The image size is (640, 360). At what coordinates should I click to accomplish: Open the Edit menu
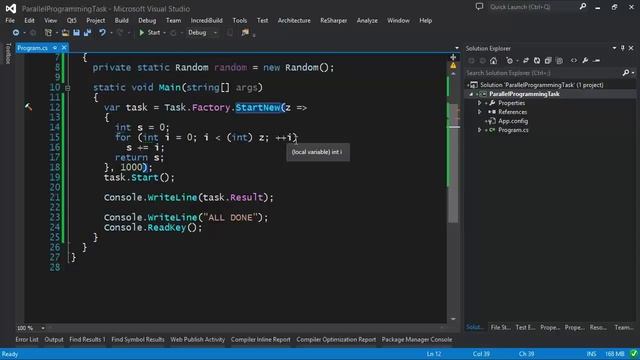coord(29,20)
